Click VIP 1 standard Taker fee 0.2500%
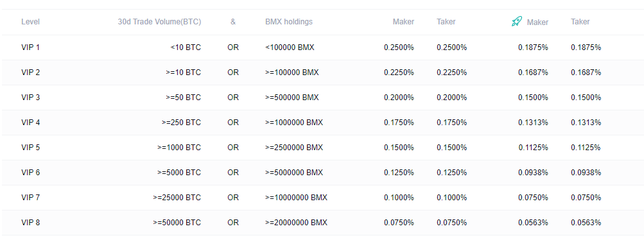644x240 pixels. pos(452,47)
